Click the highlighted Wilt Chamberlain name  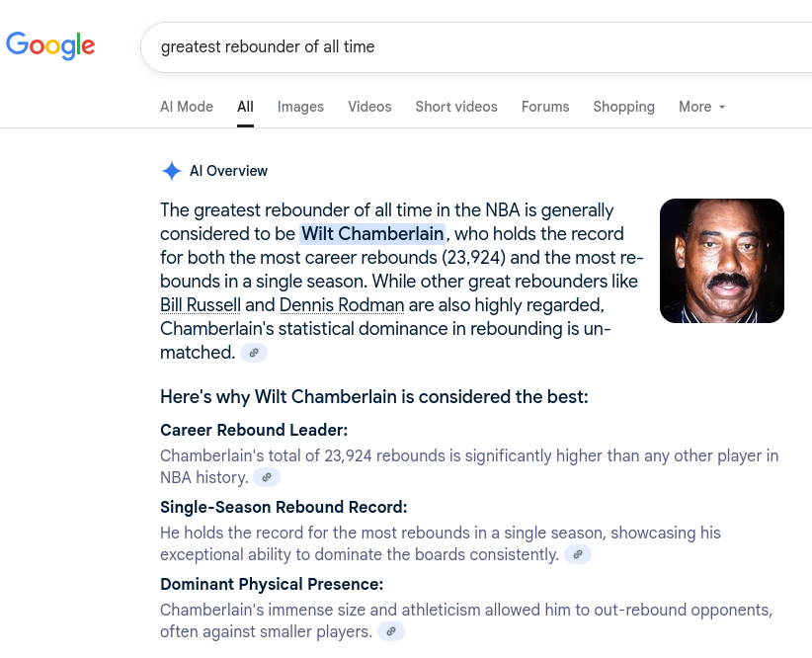pyautogui.click(x=372, y=234)
